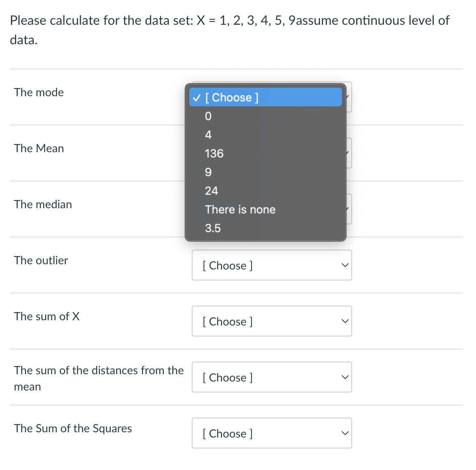Open the dropdown for The outlier
This screenshot has height=470, width=476.
pos(271,265)
